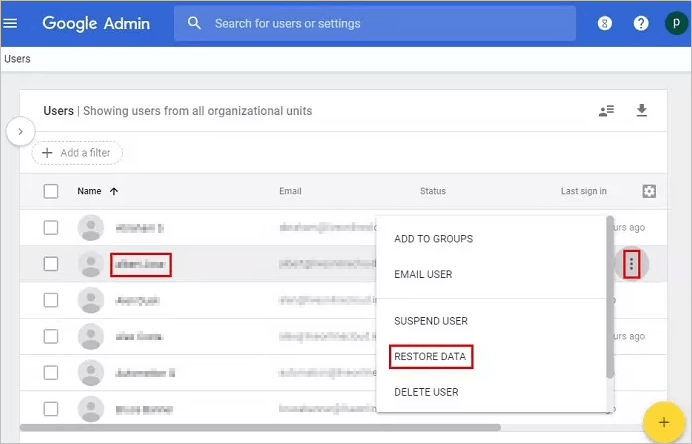Check the first user row checkbox
The image size is (692, 444).
pos(51,228)
